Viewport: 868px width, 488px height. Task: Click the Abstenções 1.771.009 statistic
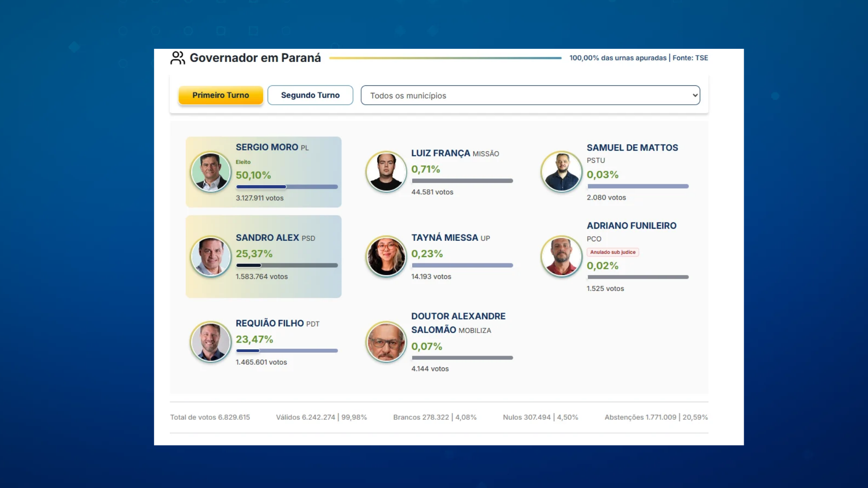656,417
